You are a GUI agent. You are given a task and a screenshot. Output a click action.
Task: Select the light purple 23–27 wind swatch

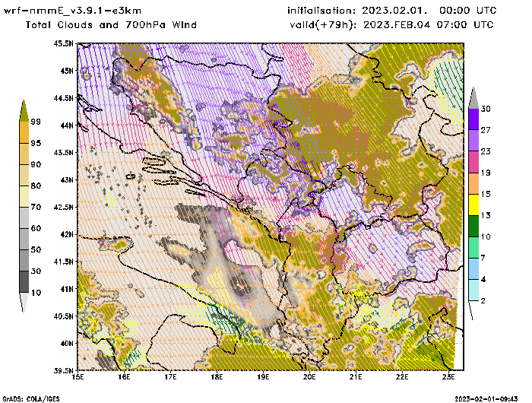point(473,141)
